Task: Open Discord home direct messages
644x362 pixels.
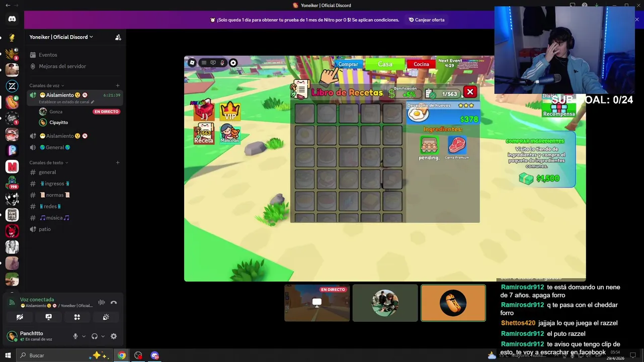Action: 12,19
